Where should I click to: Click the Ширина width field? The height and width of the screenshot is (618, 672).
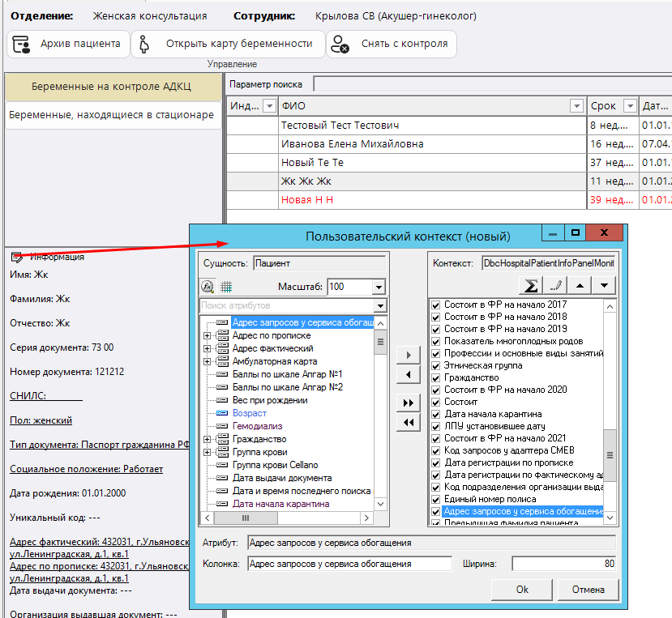(564, 564)
